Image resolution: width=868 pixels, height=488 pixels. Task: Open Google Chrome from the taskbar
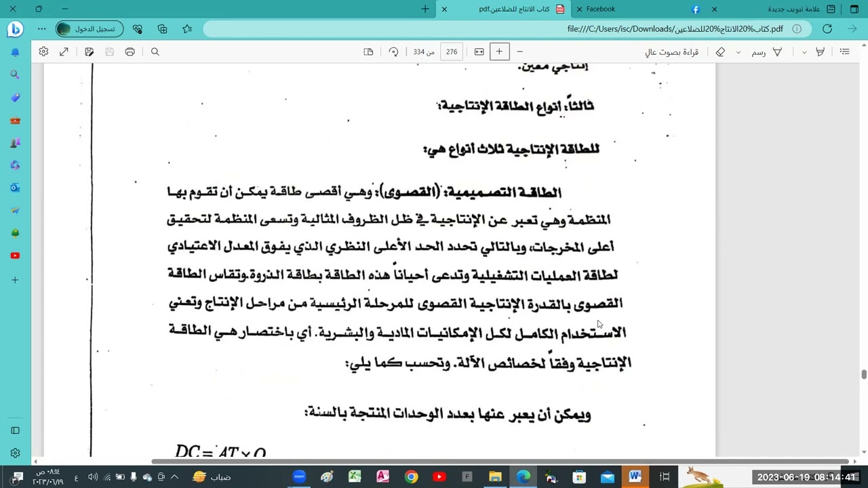411,477
